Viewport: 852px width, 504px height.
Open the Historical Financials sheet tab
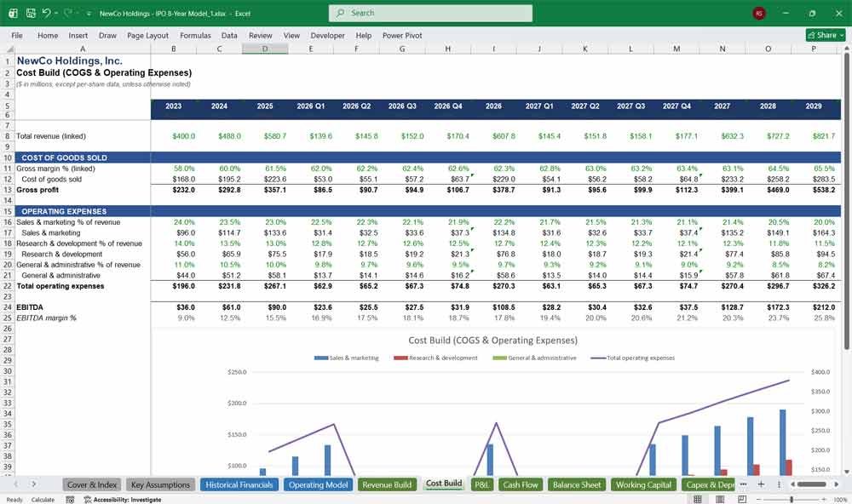(239, 484)
